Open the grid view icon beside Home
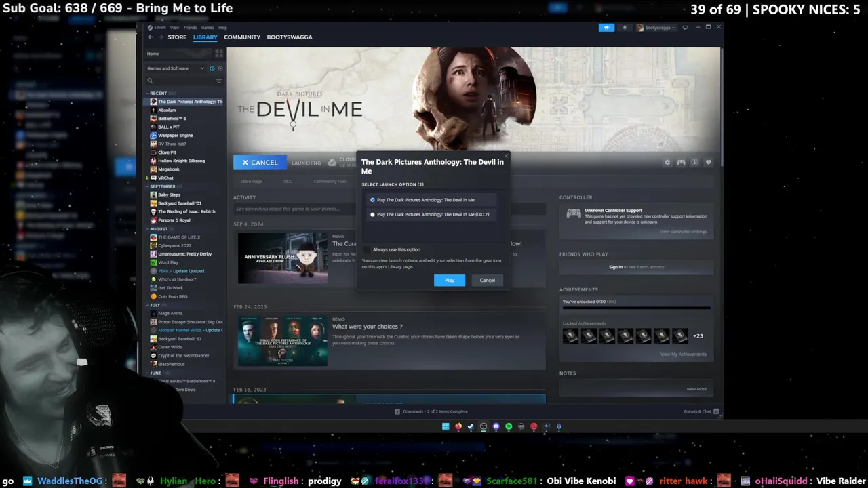Viewport: 868px width, 488px height. (218, 54)
